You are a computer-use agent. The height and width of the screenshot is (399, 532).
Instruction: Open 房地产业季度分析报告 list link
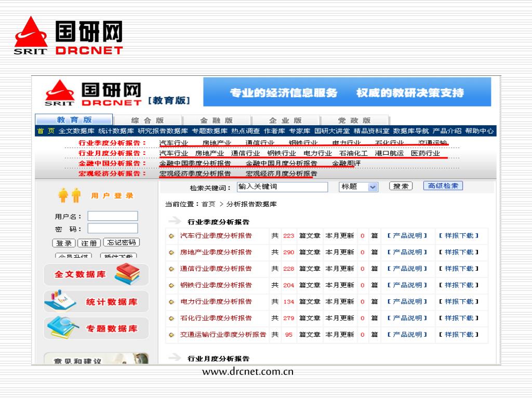point(216,252)
